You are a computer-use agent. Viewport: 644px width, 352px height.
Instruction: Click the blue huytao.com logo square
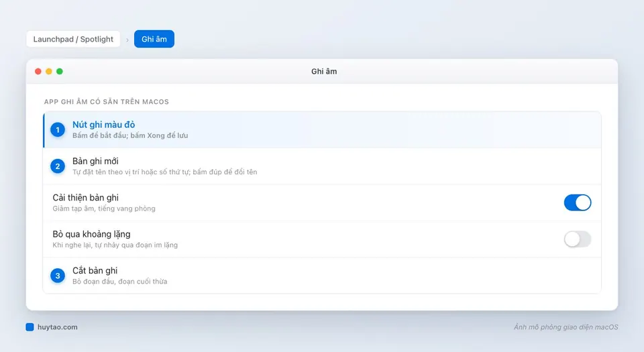(30, 327)
